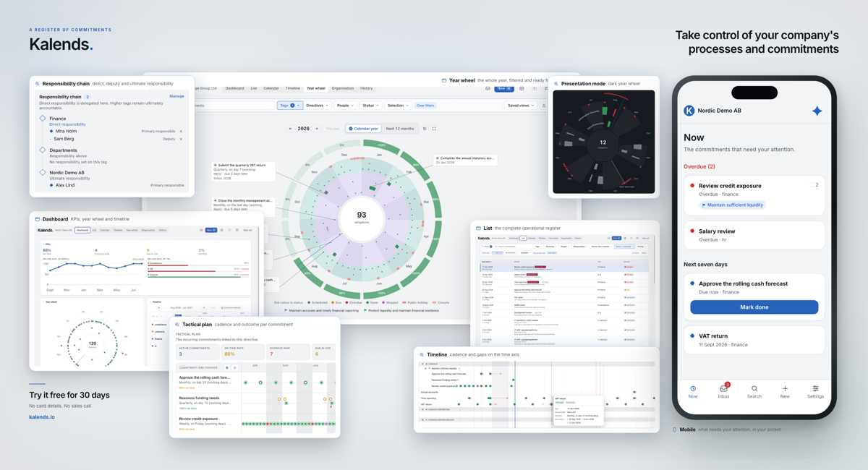This screenshot has height=470, width=868.
Task: Open the People filter dropdown
Action: 346,106
